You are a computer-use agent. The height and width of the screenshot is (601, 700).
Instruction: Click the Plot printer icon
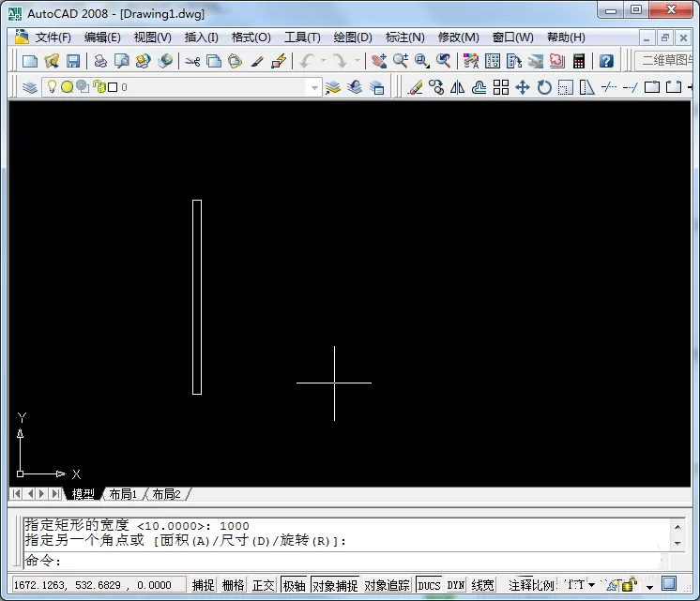click(x=100, y=61)
